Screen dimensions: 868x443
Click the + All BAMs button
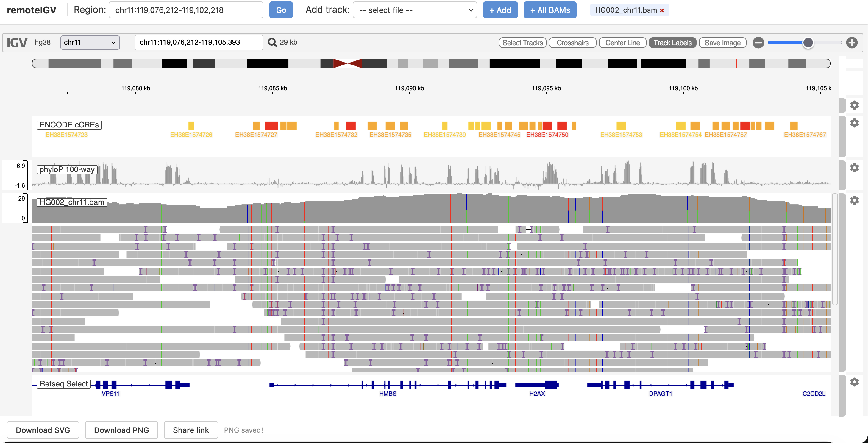(x=550, y=10)
